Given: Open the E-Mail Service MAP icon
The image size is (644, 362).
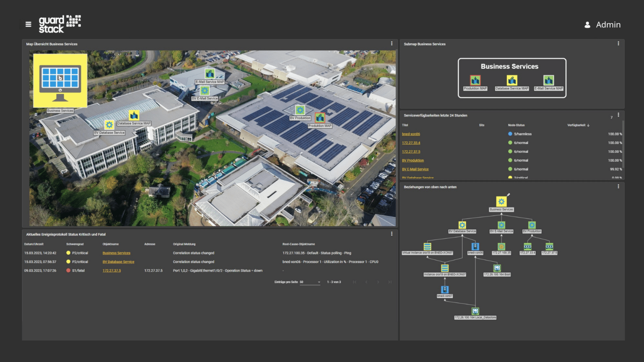Looking at the screenshot, I should (x=548, y=80).
